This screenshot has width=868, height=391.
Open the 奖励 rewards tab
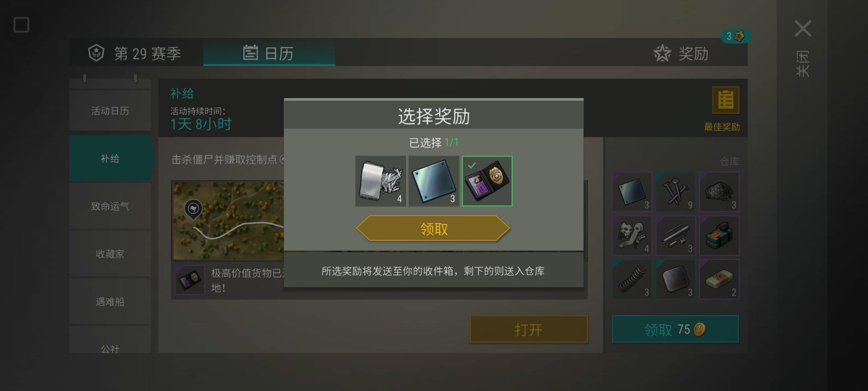coord(681,53)
